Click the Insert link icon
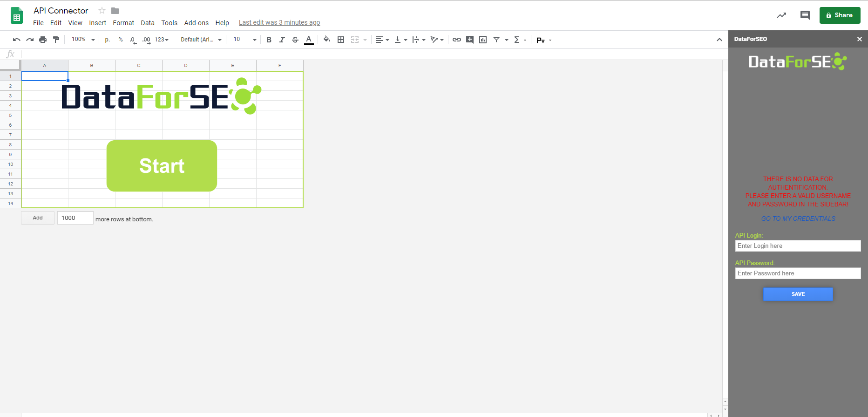The width and height of the screenshot is (868, 417). click(457, 40)
